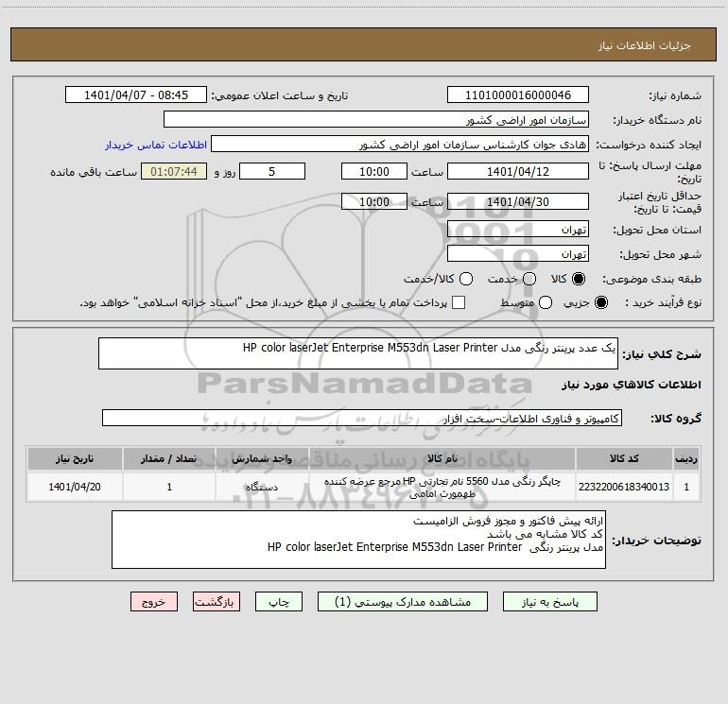Toggle the اسناد خزانه اسلامی payment checkbox
The image size is (728, 704).
pos(459,302)
